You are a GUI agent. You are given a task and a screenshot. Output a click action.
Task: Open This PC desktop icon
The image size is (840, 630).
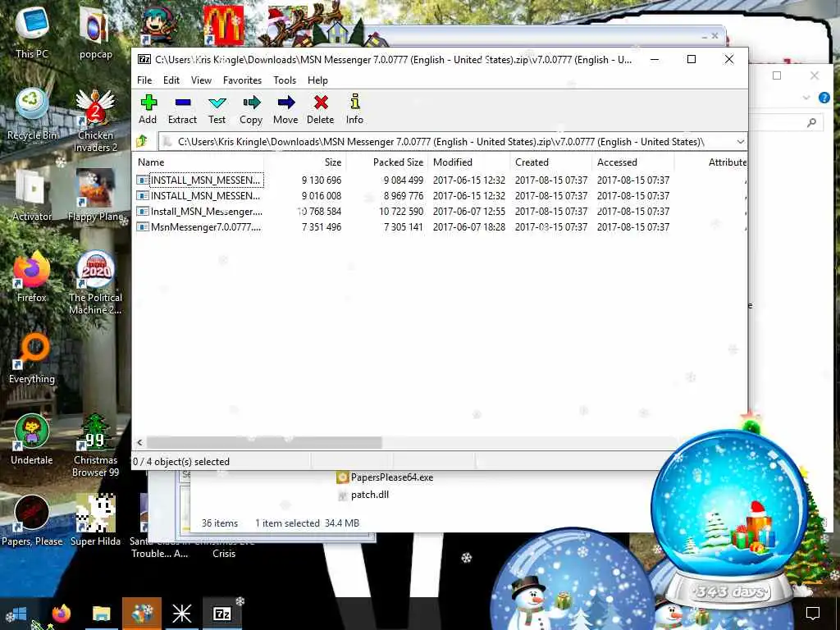(x=32, y=32)
